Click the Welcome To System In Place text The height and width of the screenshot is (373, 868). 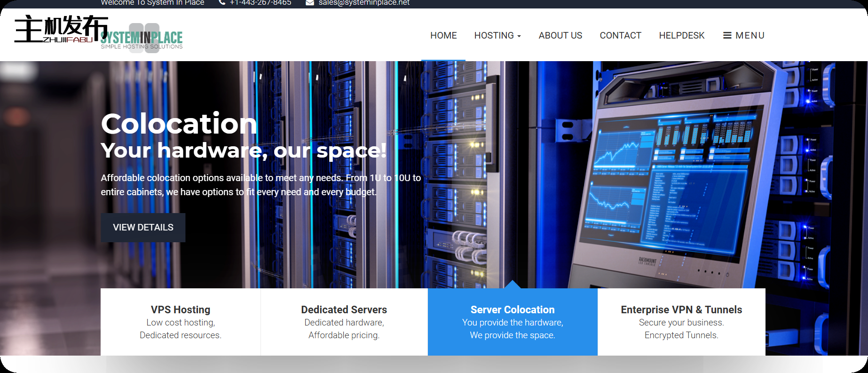click(x=152, y=3)
